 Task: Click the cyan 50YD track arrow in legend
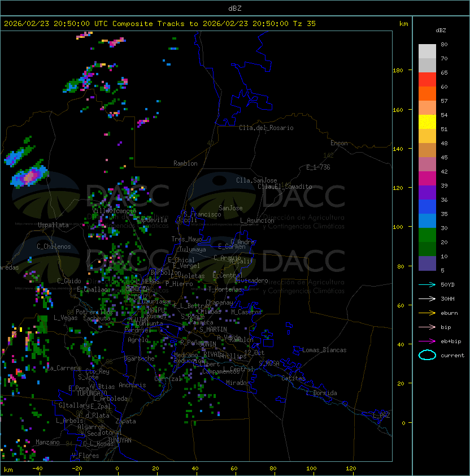tap(427, 284)
